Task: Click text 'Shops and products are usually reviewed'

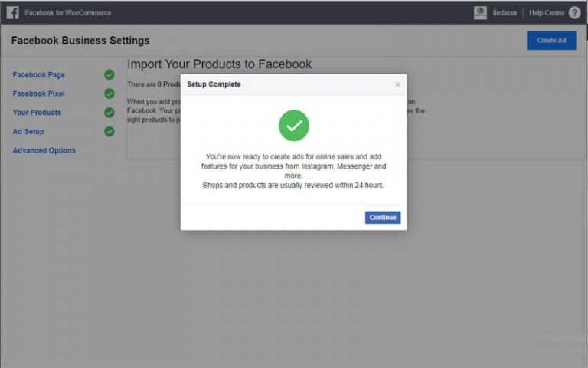Action: [x=268, y=185]
